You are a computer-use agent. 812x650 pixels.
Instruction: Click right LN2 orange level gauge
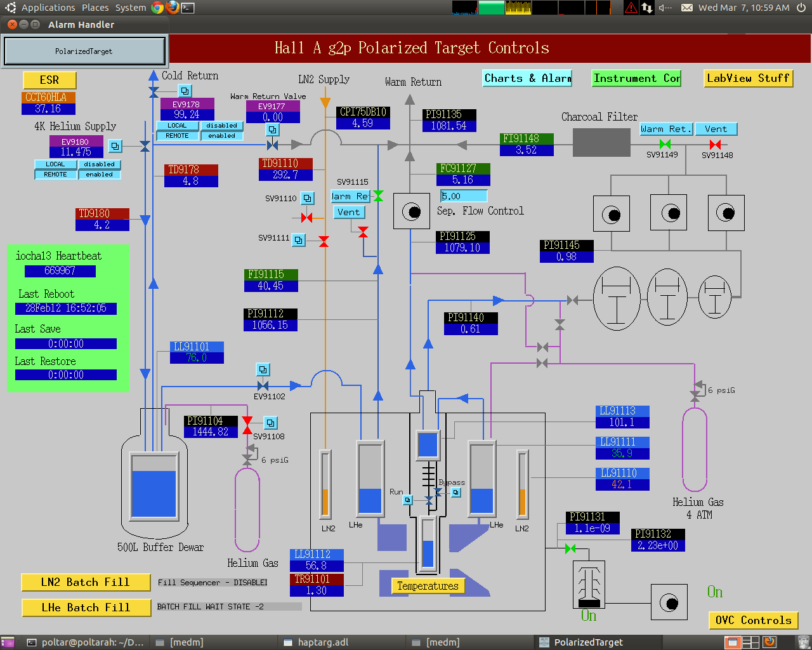[x=522, y=483]
